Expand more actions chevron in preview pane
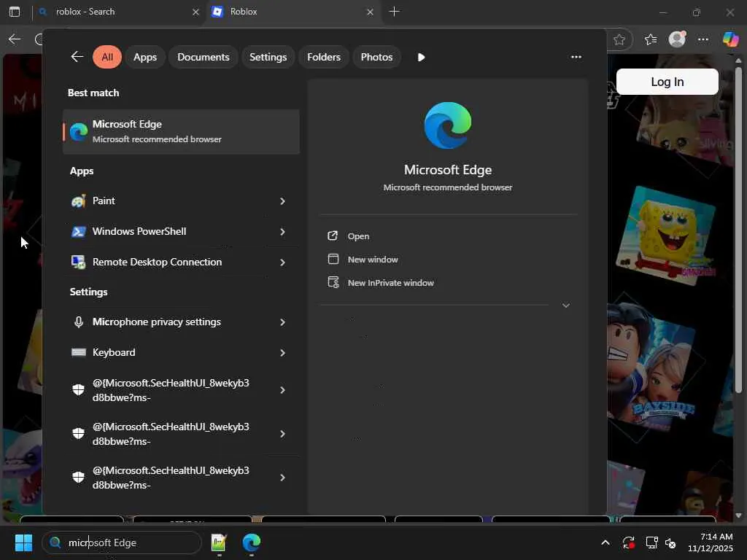 click(566, 306)
